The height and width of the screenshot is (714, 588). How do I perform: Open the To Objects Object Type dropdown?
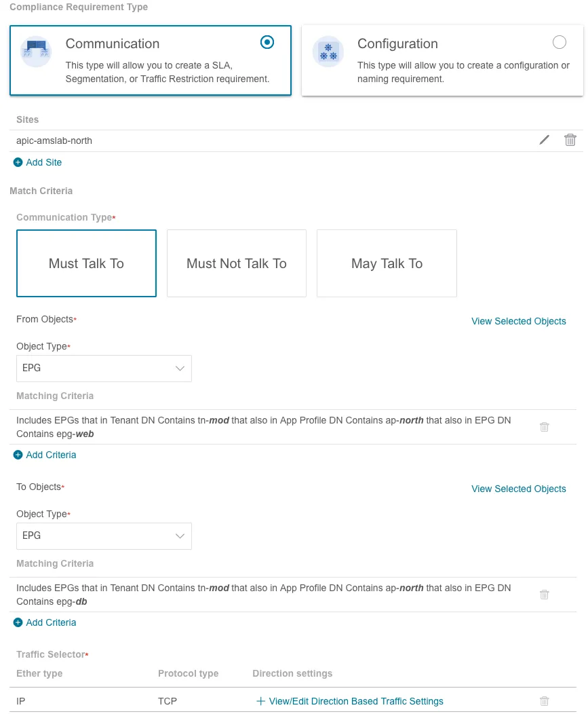pyautogui.click(x=104, y=535)
